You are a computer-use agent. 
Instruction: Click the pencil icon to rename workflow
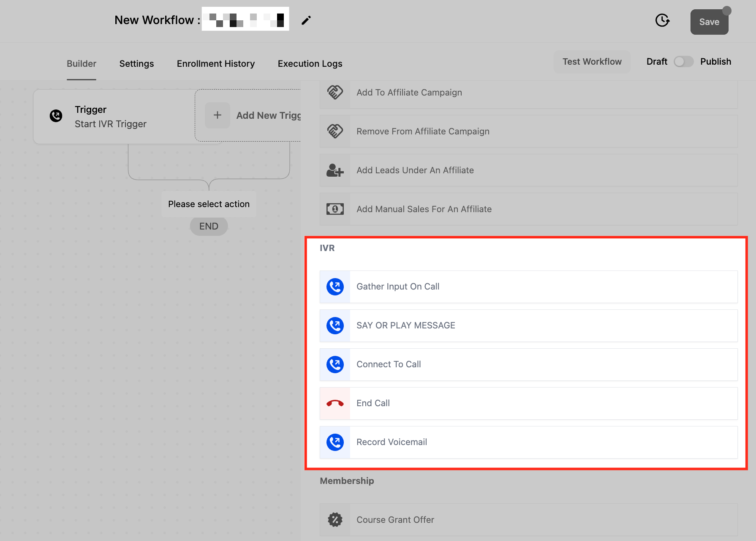[x=306, y=20]
